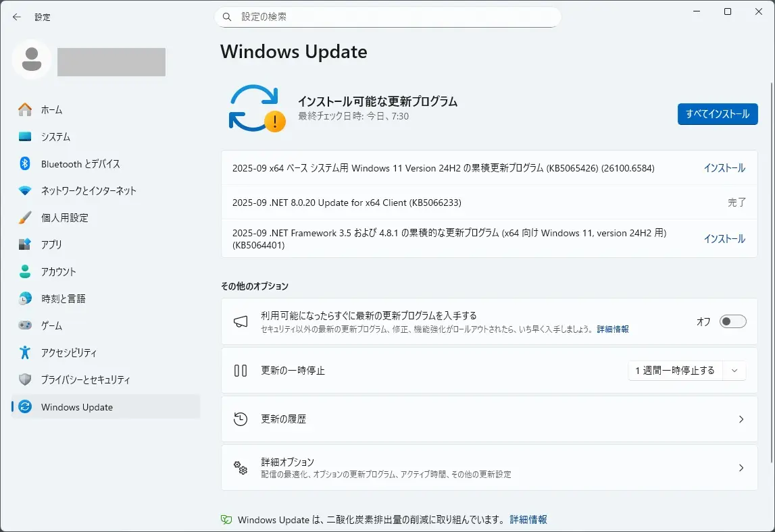Click the Accessibility figure icon

pos(25,352)
